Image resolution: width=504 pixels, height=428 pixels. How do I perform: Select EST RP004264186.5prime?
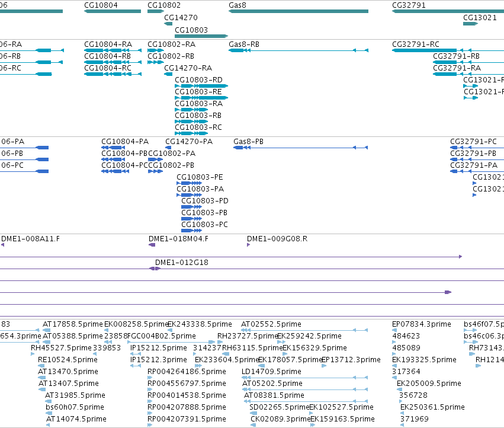[x=187, y=372]
